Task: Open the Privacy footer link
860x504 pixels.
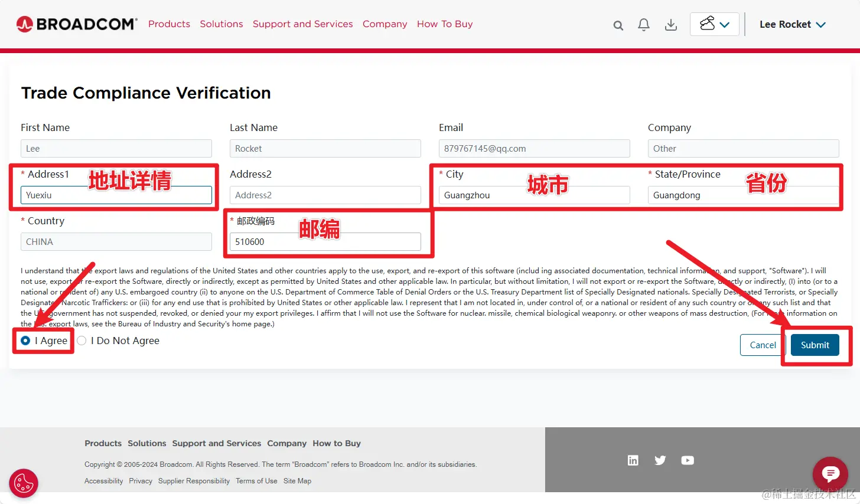Action: click(141, 481)
